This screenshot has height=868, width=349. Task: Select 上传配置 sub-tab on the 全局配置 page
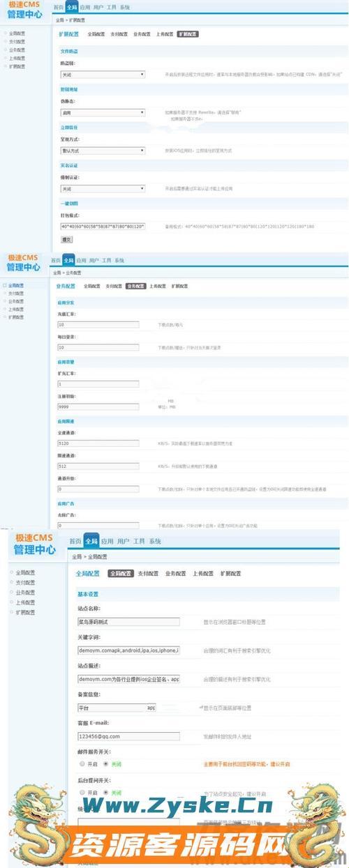pyautogui.click(x=203, y=573)
